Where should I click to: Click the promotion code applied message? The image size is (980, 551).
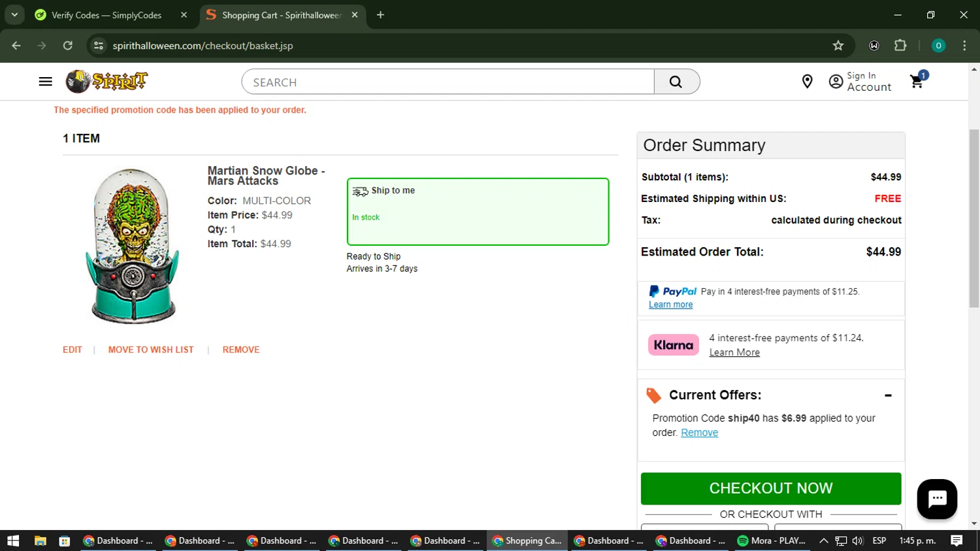click(180, 110)
